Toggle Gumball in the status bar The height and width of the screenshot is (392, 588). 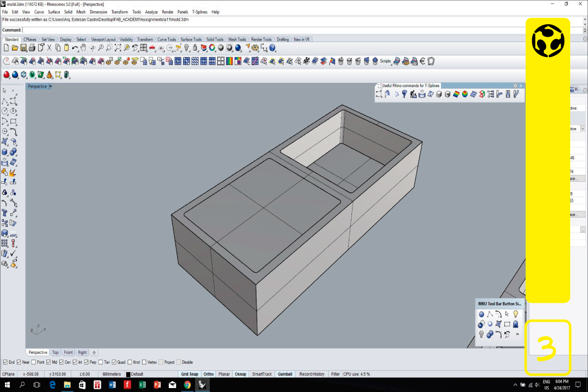[285, 374]
